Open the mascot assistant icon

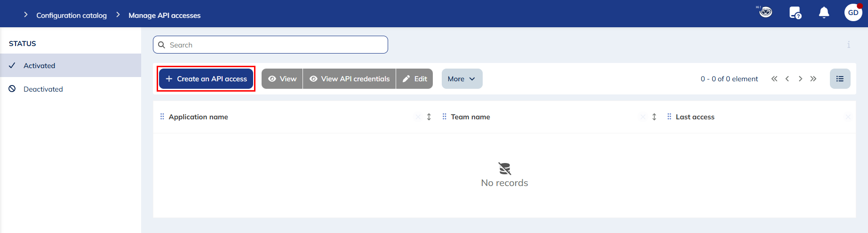click(x=765, y=12)
